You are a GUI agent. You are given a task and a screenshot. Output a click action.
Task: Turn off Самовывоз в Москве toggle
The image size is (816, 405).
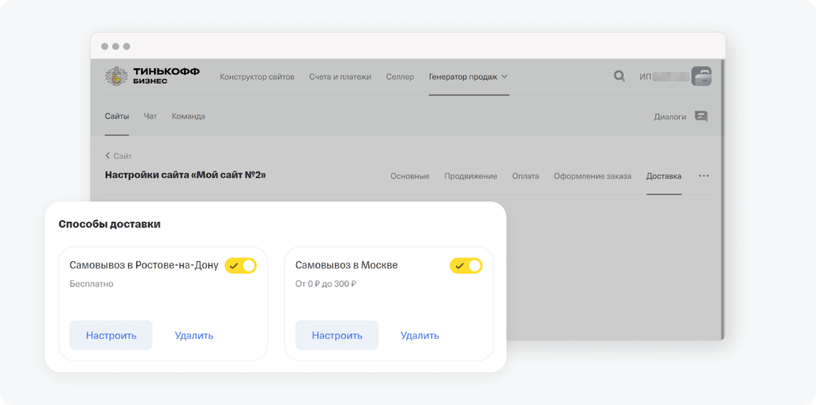467,265
